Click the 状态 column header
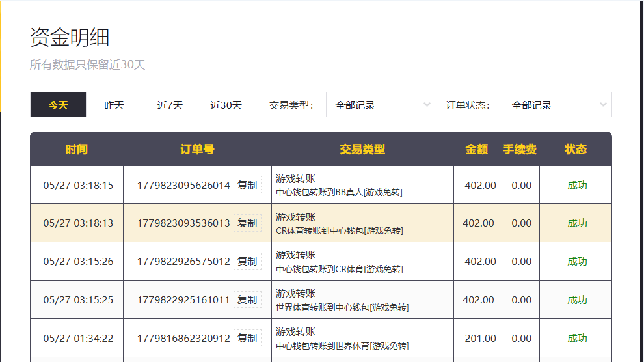Viewport: 644px width, 362px height. click(576, 149)
